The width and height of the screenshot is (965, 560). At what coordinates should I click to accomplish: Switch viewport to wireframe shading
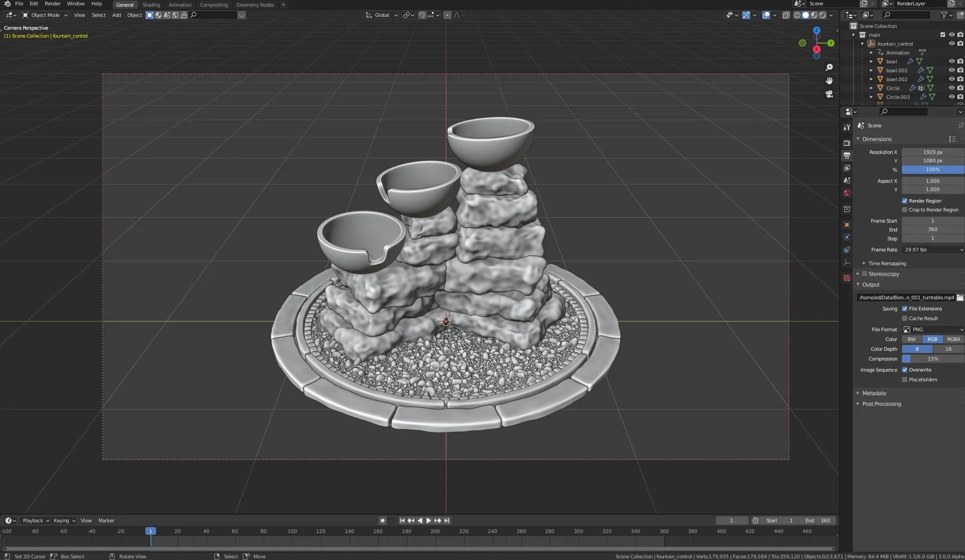[x=797, y=15]
